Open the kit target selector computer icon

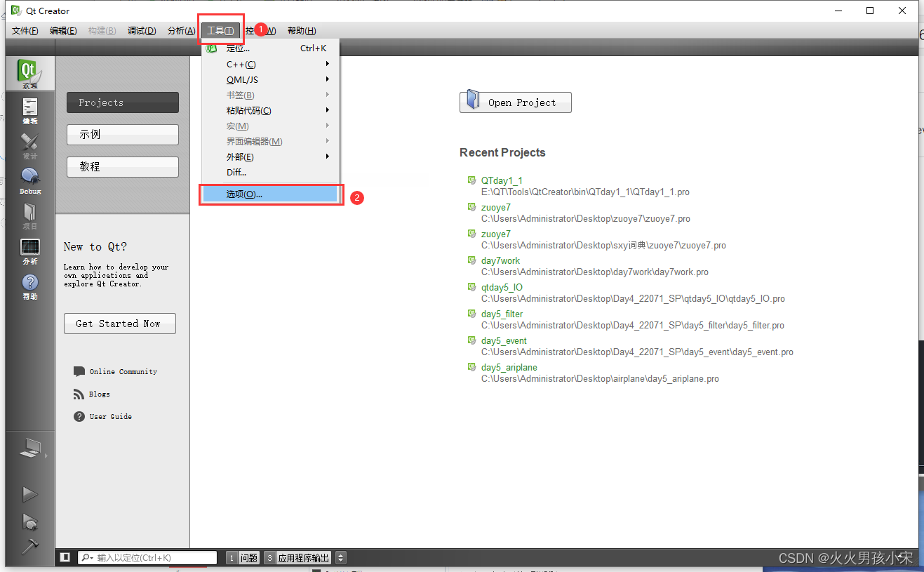[29, 448]
